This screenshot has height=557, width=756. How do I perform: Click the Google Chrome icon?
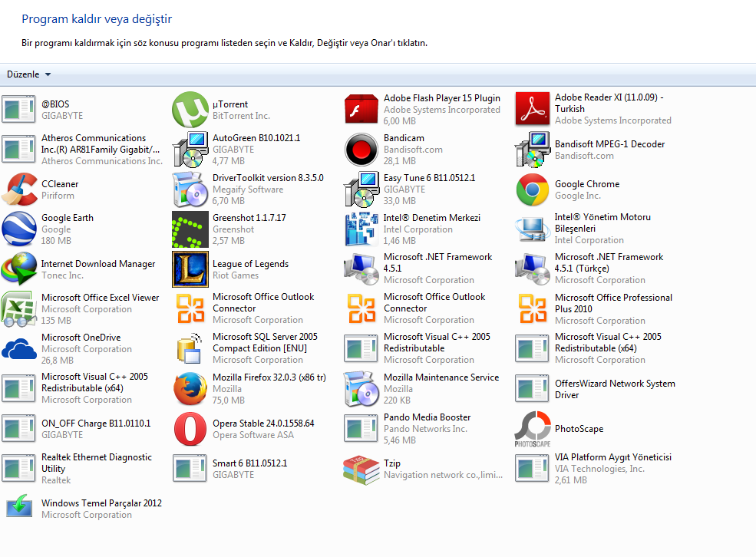533,190
